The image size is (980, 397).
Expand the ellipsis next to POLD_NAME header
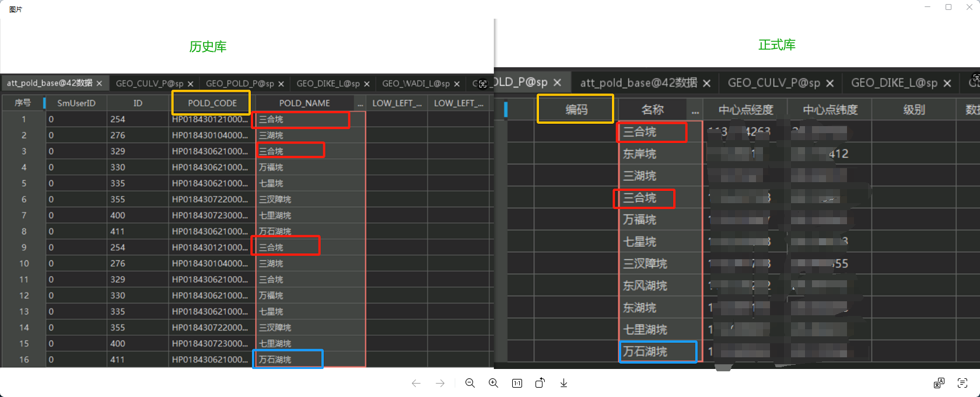(360, 103)
